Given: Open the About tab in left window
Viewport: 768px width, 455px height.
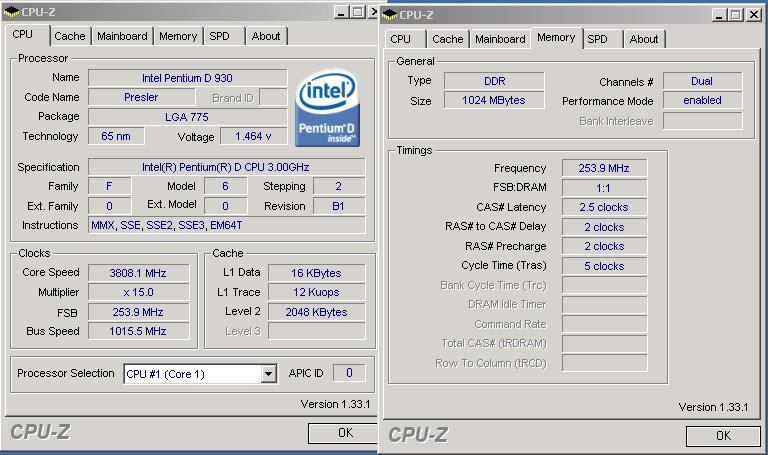Looking at the screenshot, I should click(x=266, y=36).
